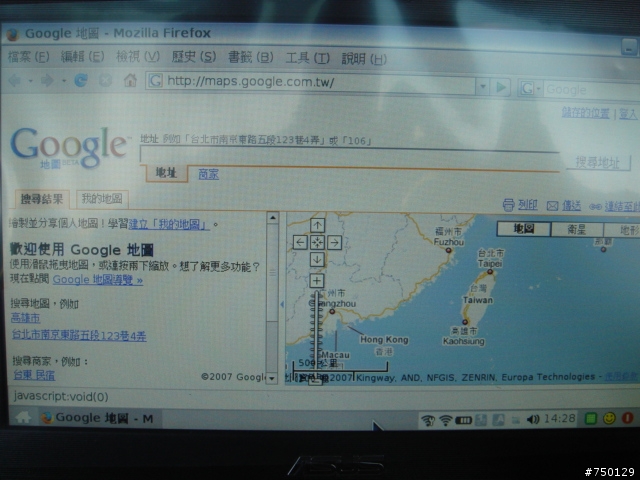The width and height of the screenshot is (640, 480).
Task: Click the 傳送 send link
Action: (571, 206)
